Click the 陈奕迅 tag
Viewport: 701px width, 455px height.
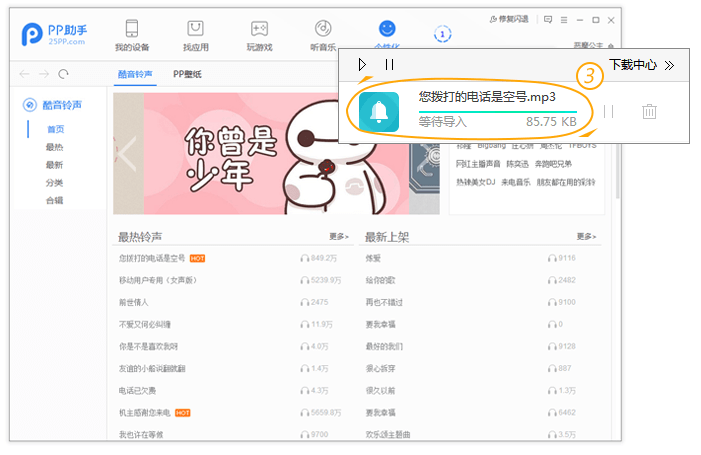(517, 164)
